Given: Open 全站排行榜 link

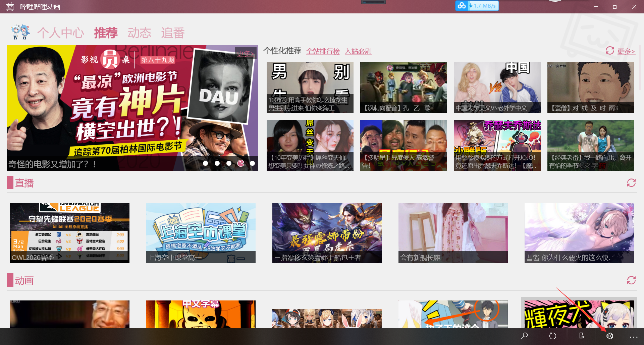Looking at the screenshot, I should [323, 51].
